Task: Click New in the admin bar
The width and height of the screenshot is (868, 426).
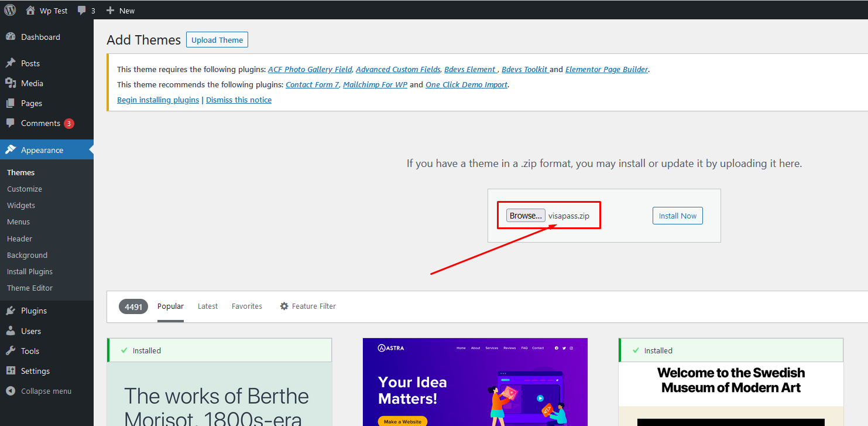Action: point(127,11)
